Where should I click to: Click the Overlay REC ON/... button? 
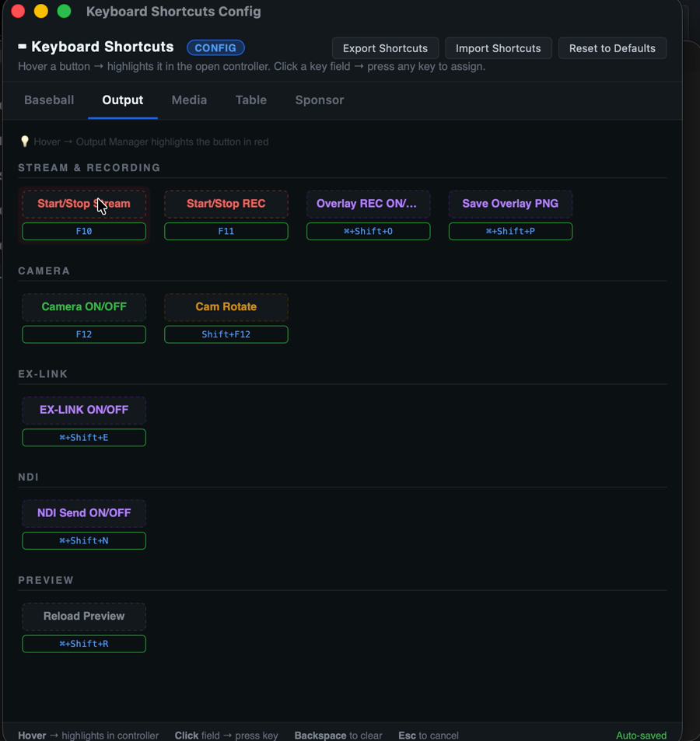pos(368,204)
